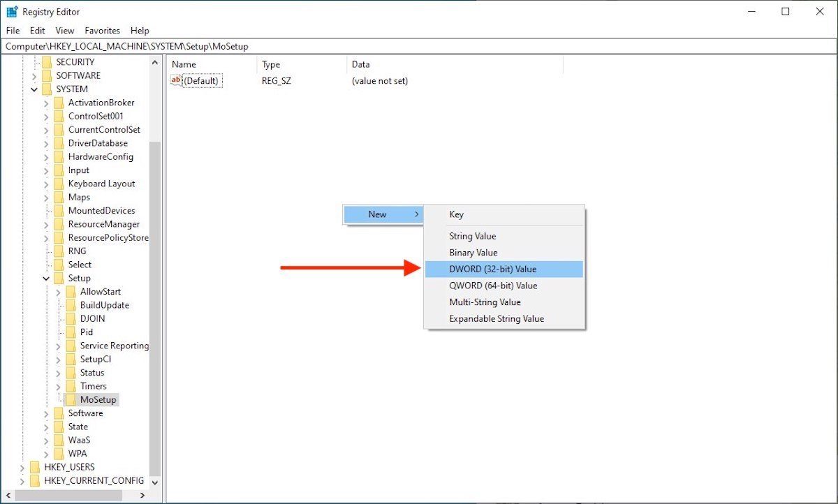Click the WaaS key folder icon
Viewport: 838px width, 504px height.
click(x=59, y=440)
